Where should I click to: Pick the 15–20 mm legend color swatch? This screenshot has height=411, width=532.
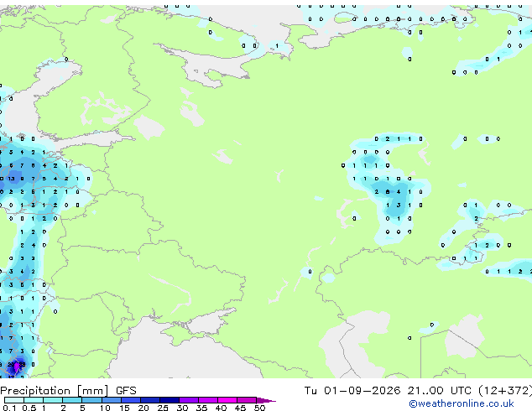(x=130, y=400)
